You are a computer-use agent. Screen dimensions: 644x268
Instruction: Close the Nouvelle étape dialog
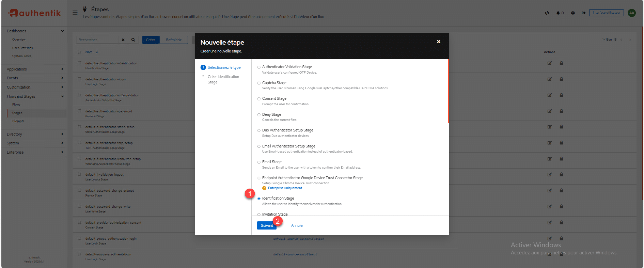(439, 42)
